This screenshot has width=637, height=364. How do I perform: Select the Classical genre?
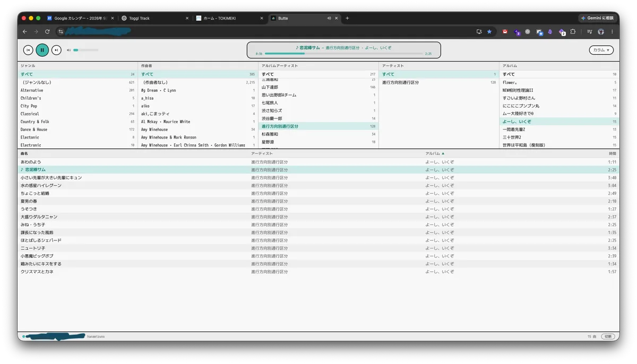click(78, 114)
